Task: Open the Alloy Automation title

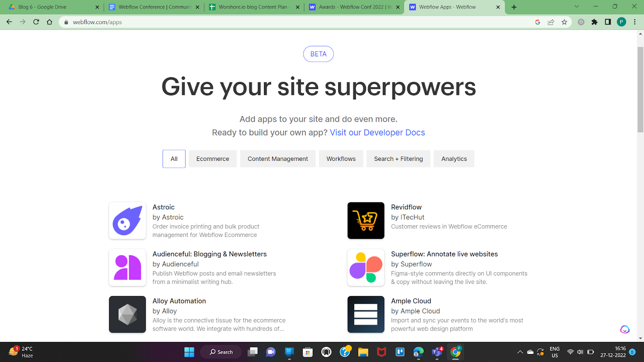Action: pos(179,301)
